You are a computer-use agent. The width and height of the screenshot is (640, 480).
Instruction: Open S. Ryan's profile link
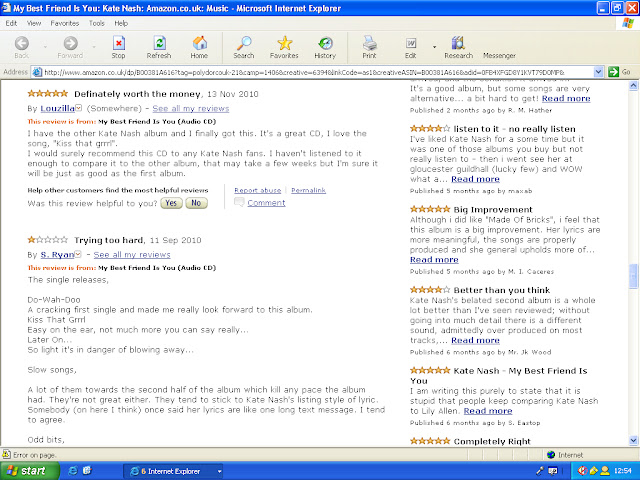point(57,254)
